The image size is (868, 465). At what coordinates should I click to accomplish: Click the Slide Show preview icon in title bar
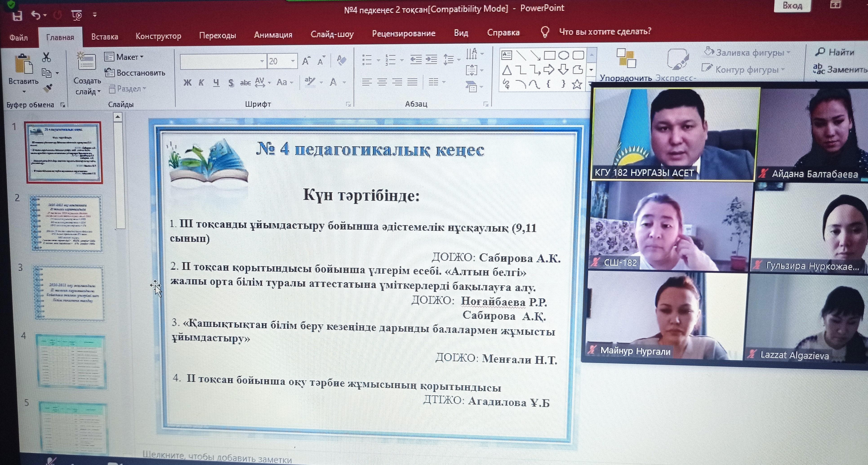tap(77, 15)
